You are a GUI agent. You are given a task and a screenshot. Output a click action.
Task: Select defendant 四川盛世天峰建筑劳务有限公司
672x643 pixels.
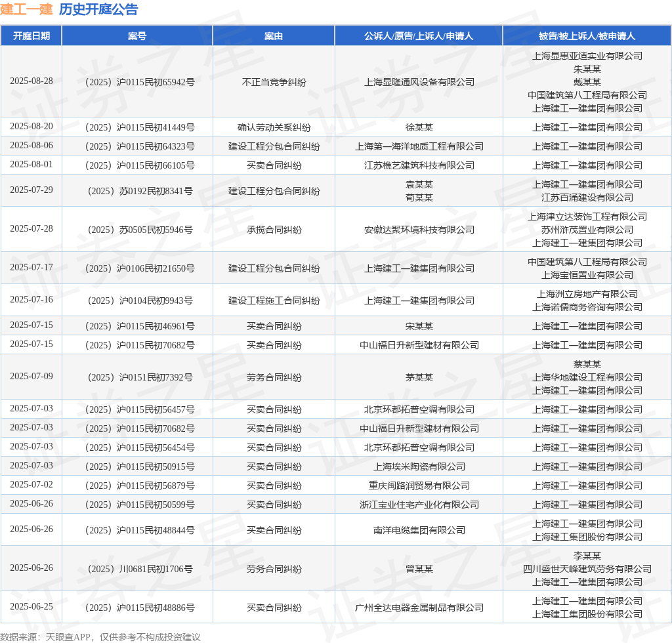(x=587, y=568)
